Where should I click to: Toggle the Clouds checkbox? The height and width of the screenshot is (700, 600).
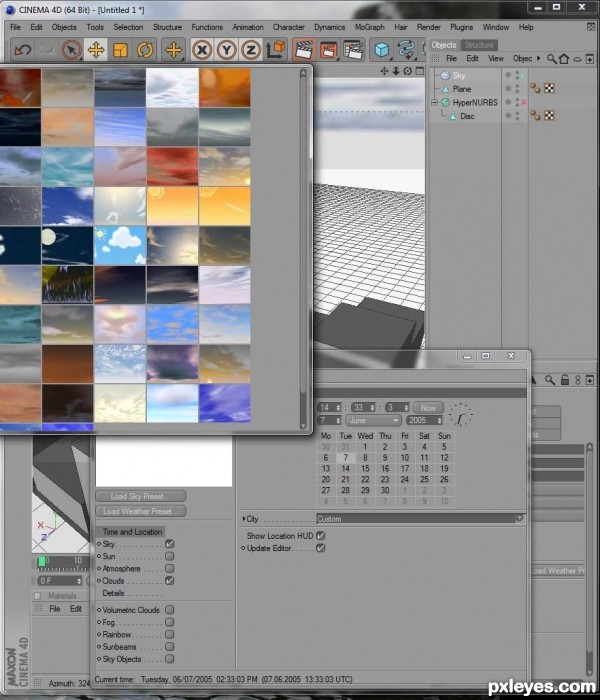point(169,581)
